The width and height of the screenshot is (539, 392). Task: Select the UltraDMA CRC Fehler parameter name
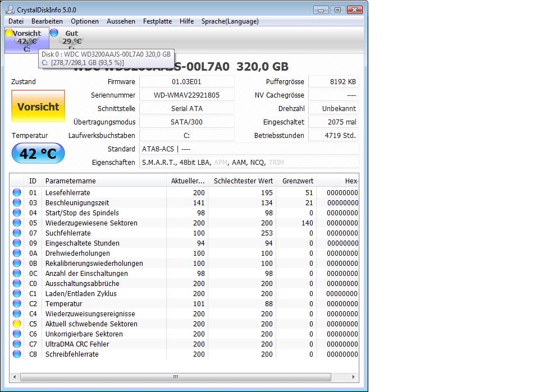(x=77, y=344)
